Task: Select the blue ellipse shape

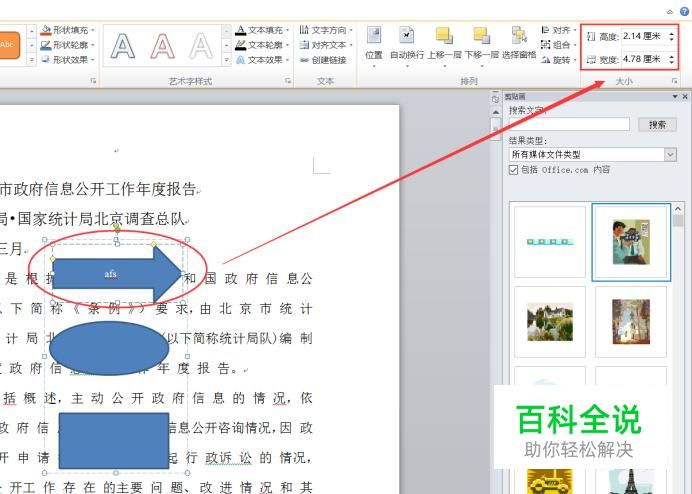Action: [x=109, y=348]
